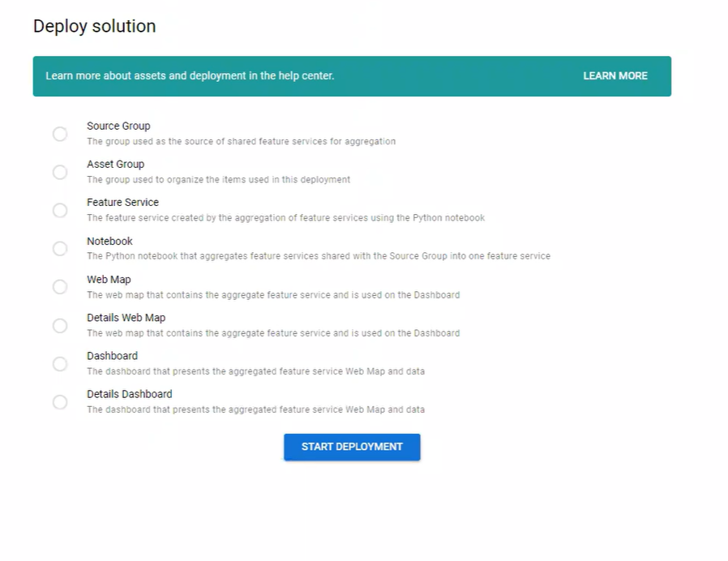Open the Learn More help link
This screenshot has height=561, width=728.
(x=615, y=76)
